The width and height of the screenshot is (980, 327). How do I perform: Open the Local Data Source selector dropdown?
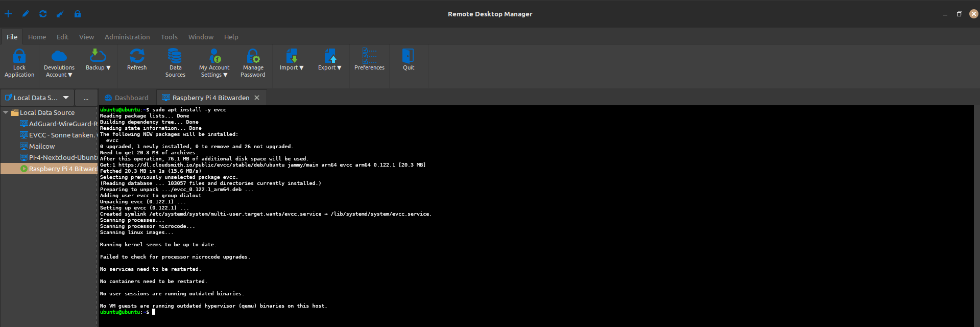66,98
